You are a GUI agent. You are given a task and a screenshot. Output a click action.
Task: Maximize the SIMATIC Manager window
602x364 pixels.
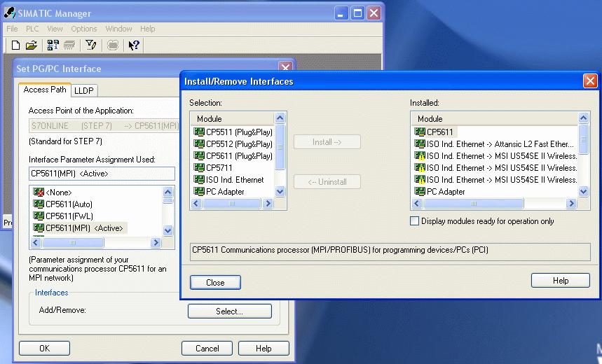click(x=357, y=13)
